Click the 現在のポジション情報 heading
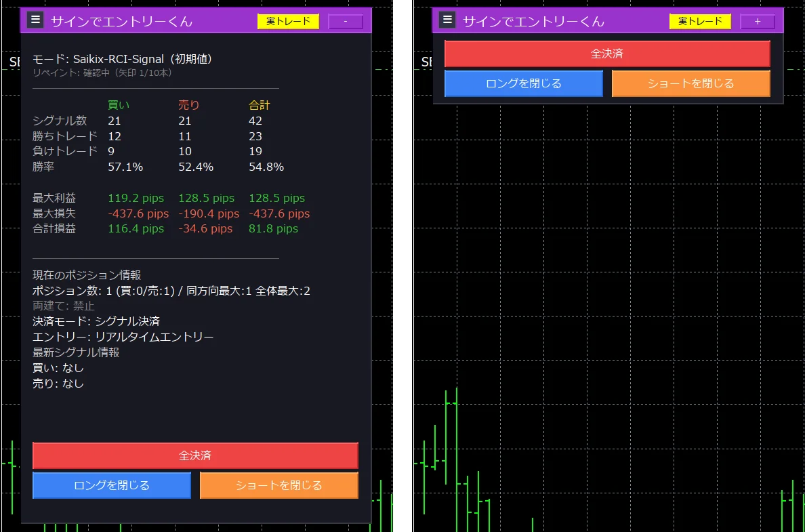Viewport: 805px width, 532px height. pos(87,275)
